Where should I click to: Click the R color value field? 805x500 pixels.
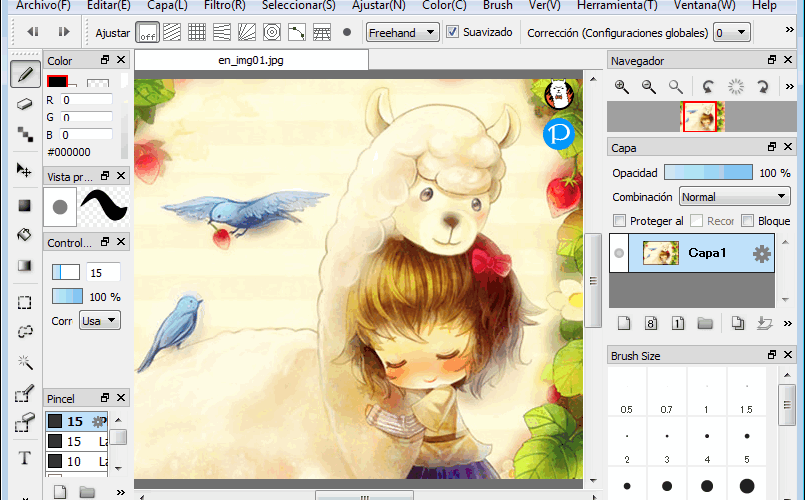[86, 100]
